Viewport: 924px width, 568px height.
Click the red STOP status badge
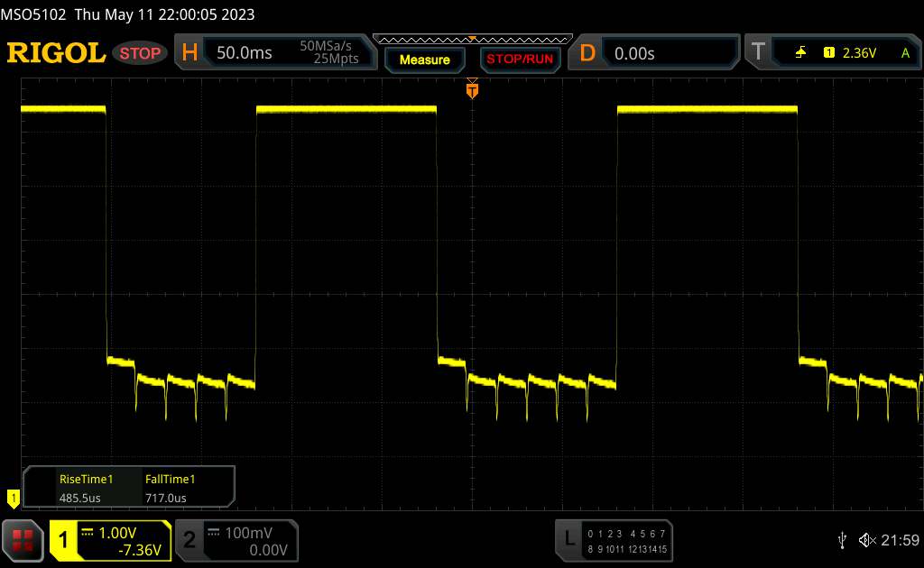click(x=141, y=53)
